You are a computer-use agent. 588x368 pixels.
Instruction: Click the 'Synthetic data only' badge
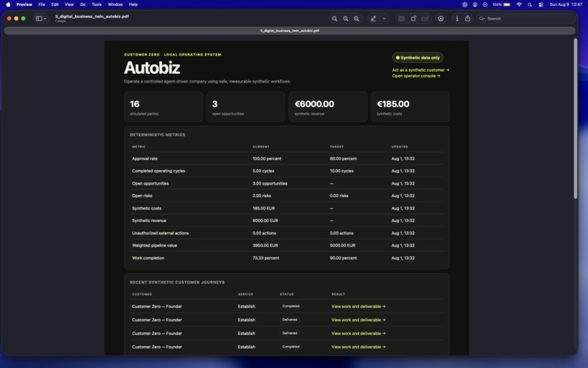418,58
